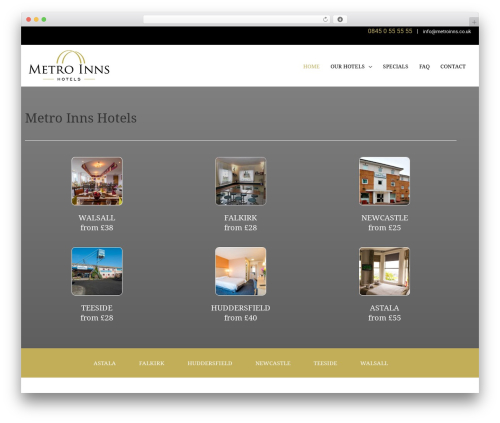Open Walsall in the gold footer bar
The width and height of the screenshot is (500, 423).
(x=374, y=363)
